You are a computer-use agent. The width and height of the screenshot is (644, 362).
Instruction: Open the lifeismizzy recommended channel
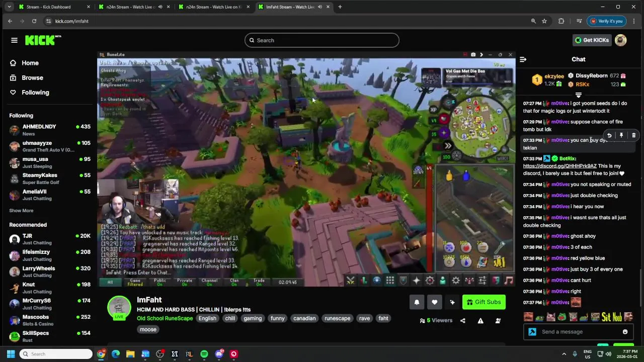pos(49,255)
